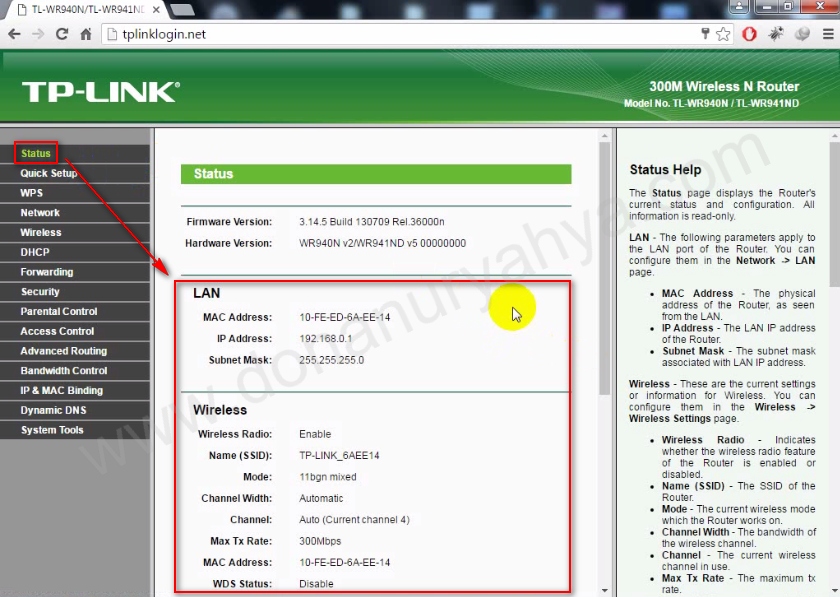Click LAN MAC address 10-FE-ED-6A-EE-14
The width and height of the screenshot is (840, 597).
click(344, 317)
